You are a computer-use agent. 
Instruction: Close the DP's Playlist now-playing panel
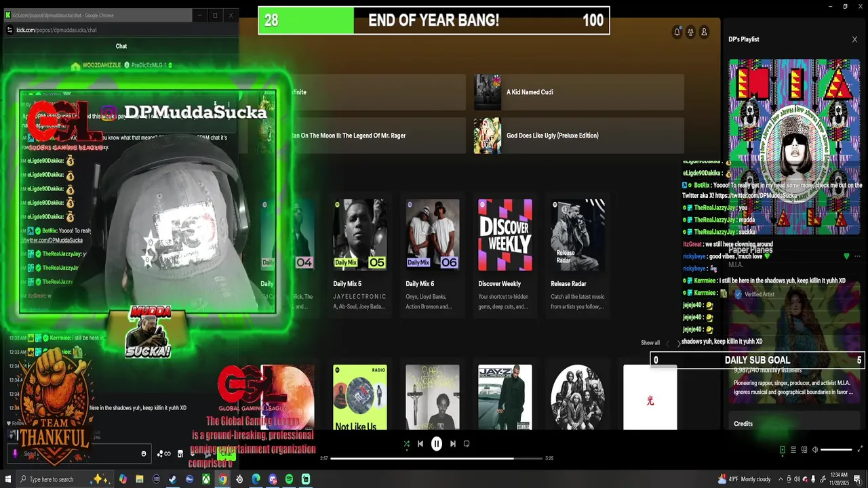pos(854,39)
